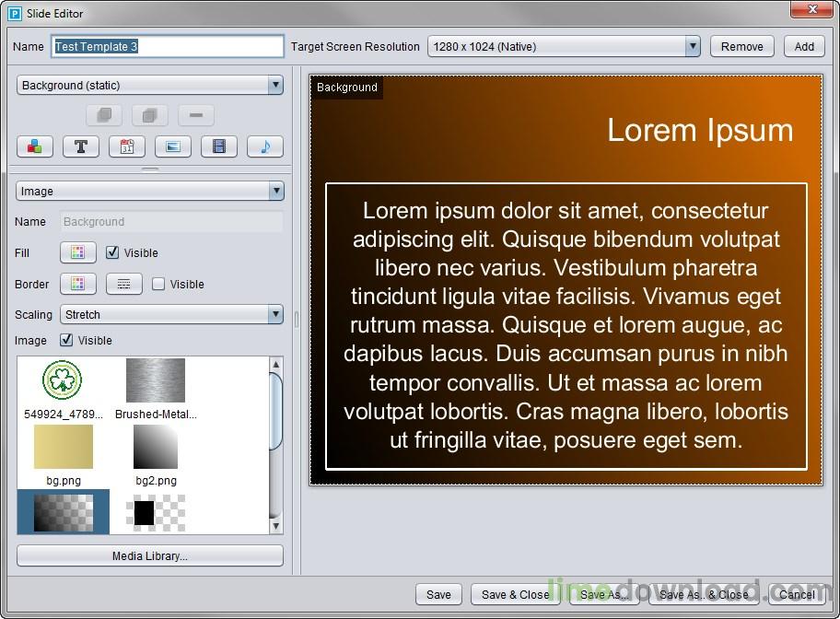This screenshot has width=840, height=619.
Task: Enable the Border Visible checkbox
Action: (x=158, y=284)
